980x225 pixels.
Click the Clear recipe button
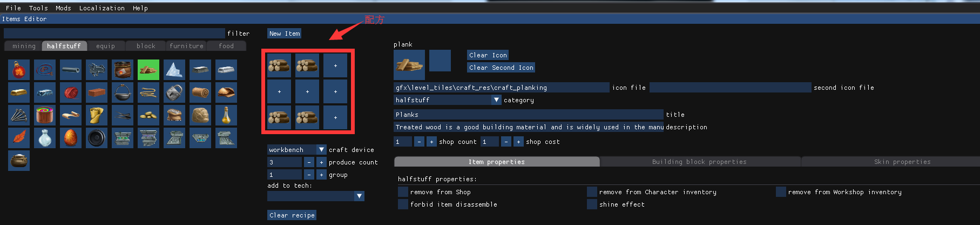(x=292, y=215)
